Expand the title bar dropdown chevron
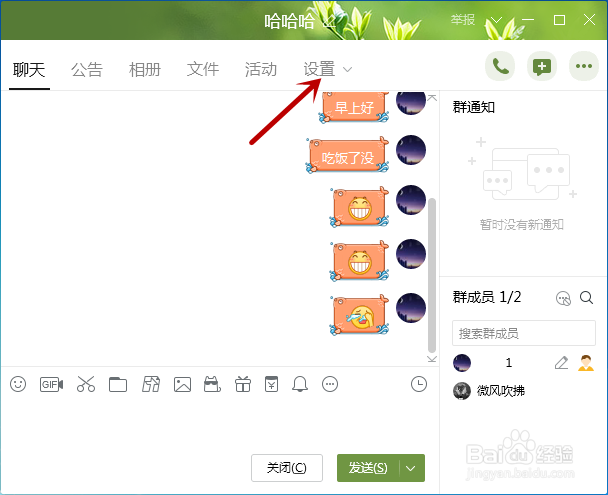 click(x=496, y=20)
